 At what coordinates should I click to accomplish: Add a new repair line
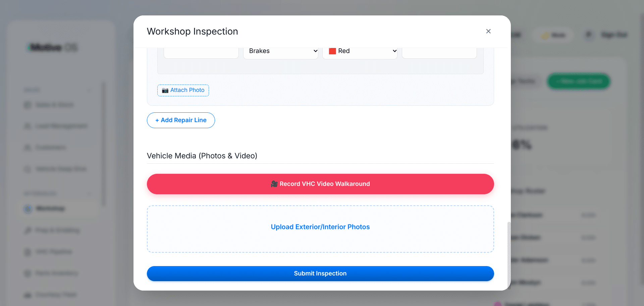click(181, 120)
